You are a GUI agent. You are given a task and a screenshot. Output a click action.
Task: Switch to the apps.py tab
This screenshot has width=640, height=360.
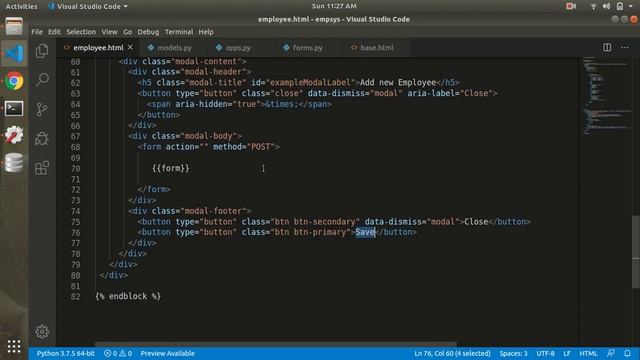click(238, 48)
